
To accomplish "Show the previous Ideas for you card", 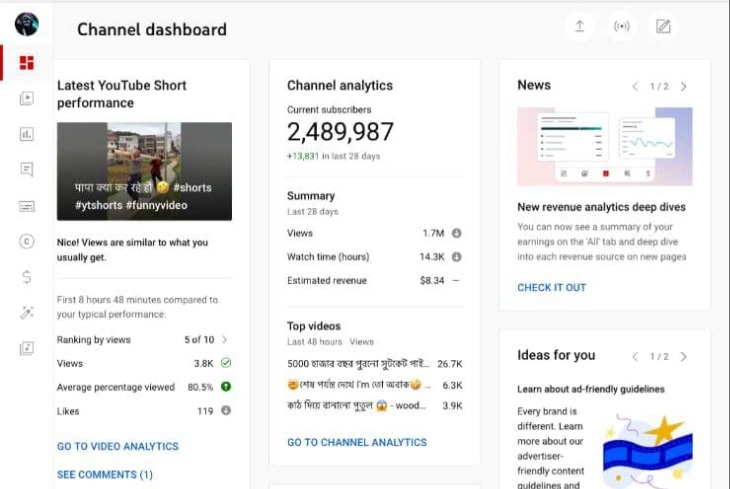I will click(635, 356).
